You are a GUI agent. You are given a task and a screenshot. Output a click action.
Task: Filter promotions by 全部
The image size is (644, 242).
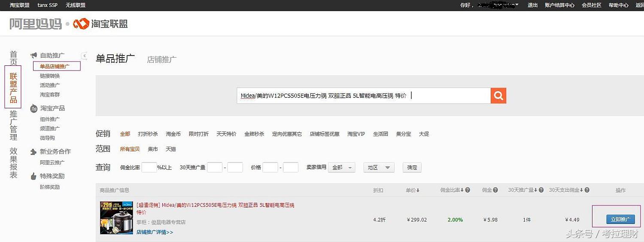(x=125, y=134)
